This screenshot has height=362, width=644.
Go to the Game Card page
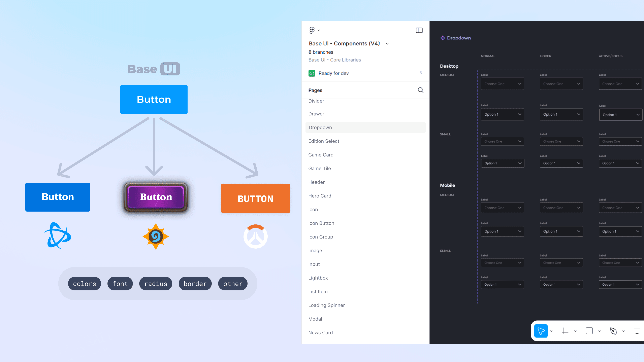coord(321,155)
